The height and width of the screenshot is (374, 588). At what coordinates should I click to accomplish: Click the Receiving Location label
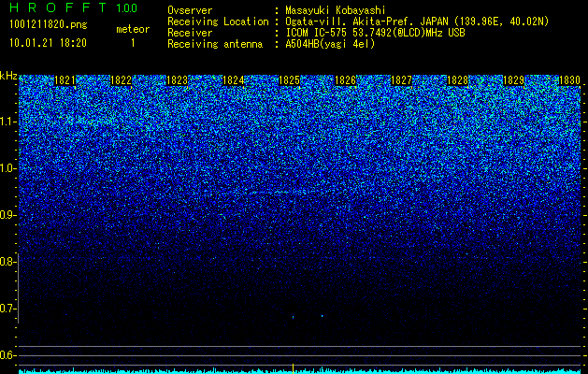[x=218, y=22]
